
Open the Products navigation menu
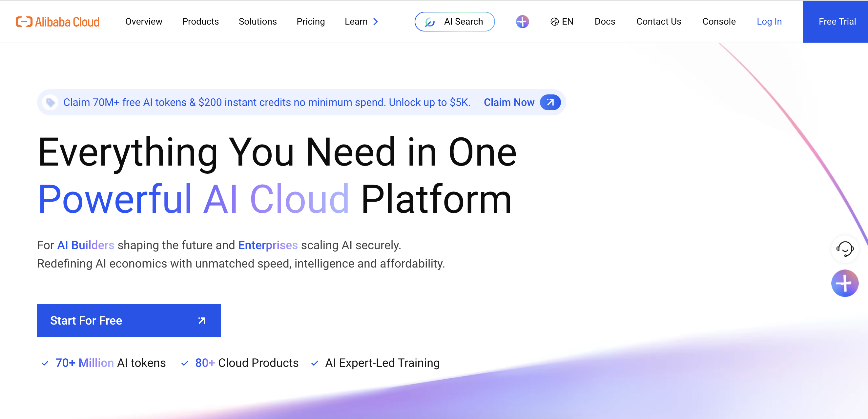tap(200, 22)
